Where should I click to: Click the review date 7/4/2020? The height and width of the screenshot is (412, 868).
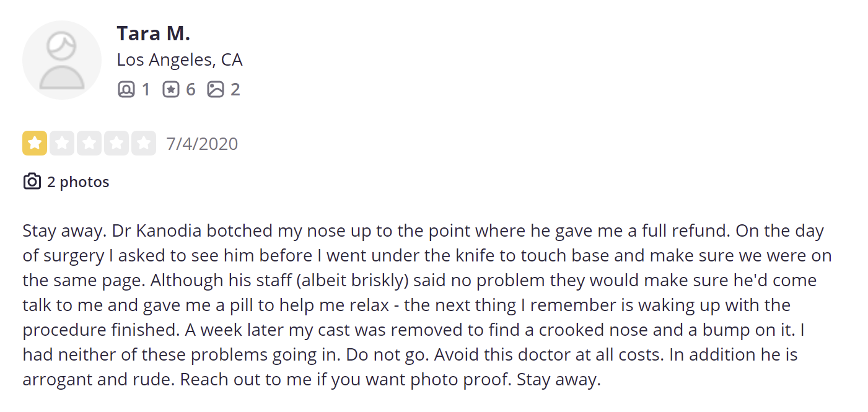202,144
